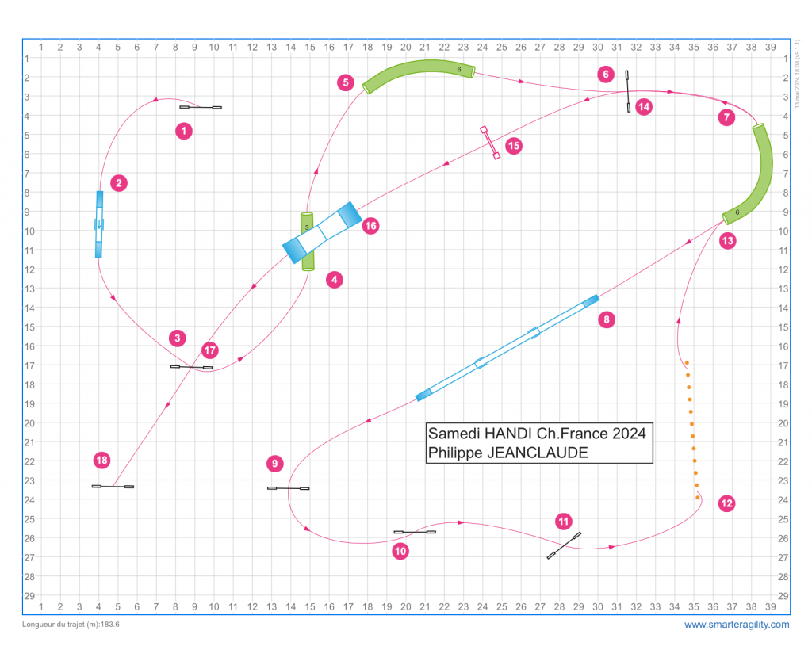The height and width of the screenshot is (646, 812).
Task: Click the long blue dog walk obstacle
Action: (507, 347)
